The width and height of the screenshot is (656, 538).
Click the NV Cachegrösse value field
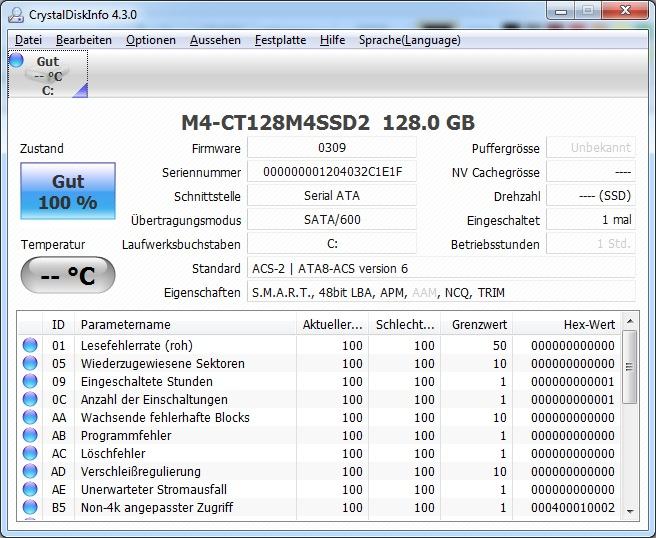coord(591,172)
